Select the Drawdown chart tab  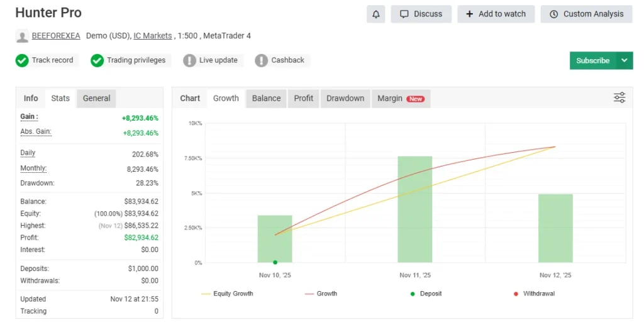345,99
